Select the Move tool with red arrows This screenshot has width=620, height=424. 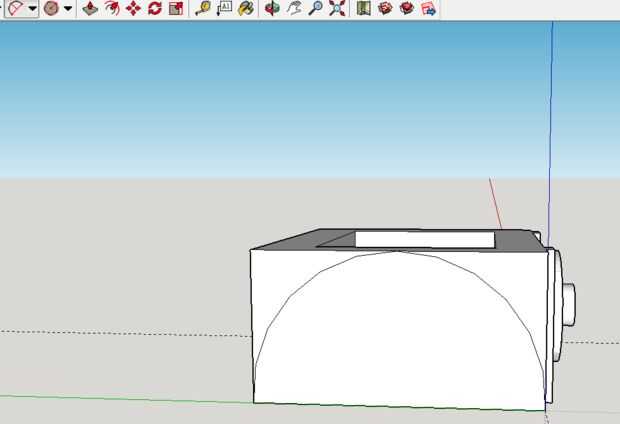coord(133,8)
